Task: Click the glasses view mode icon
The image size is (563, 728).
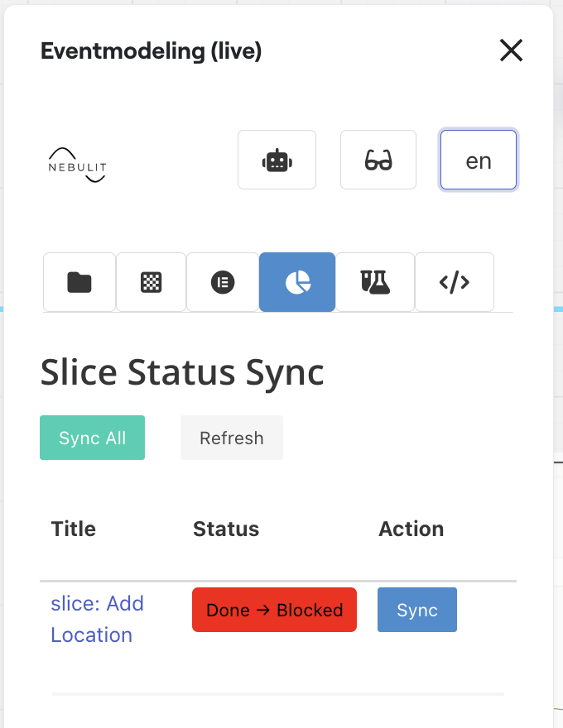Action: 378,160
